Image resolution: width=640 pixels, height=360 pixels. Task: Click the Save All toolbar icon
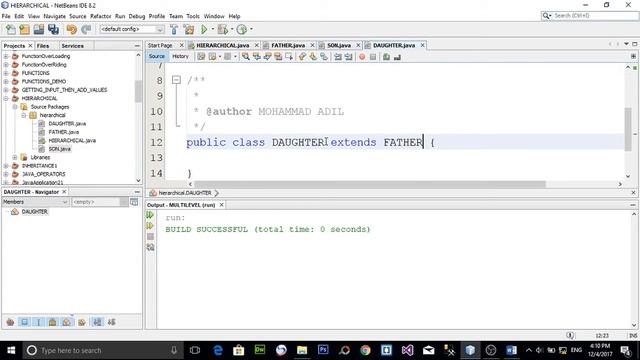click(x=53, y=29)
